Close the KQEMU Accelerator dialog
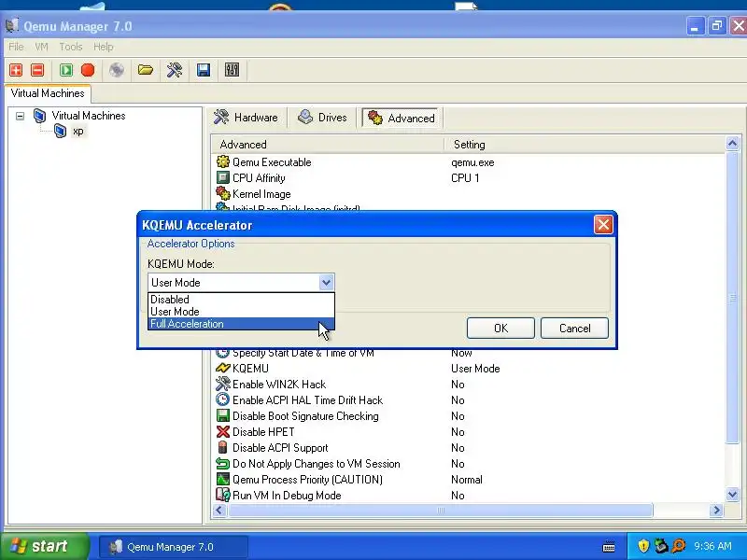Image resolution: width=747 pixels, height=560 pixels. coord(603,224)
